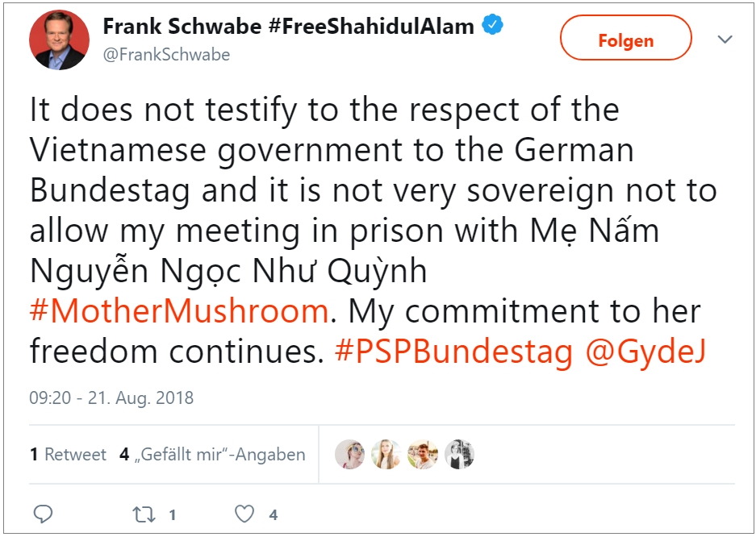The height and width of the screenshot is (537, 756).
Task: Open the #MotherMushroom hashtag
Action: [x=179, y=311]
